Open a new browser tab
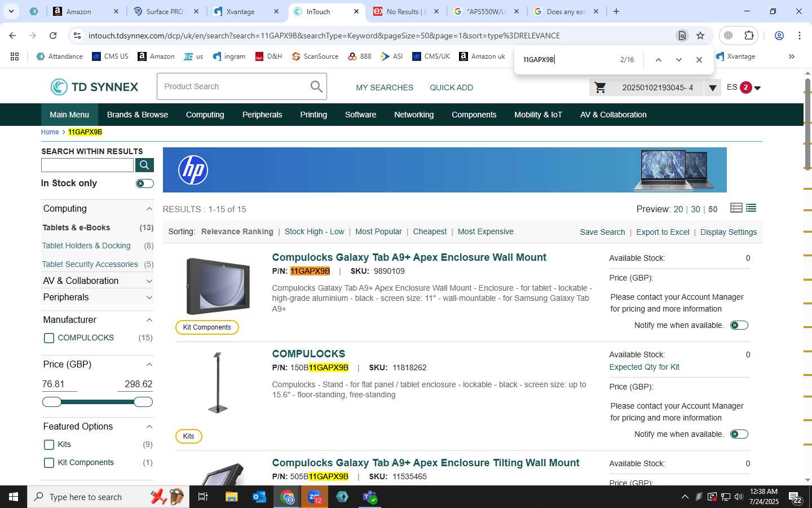 (x=616, y=11)
